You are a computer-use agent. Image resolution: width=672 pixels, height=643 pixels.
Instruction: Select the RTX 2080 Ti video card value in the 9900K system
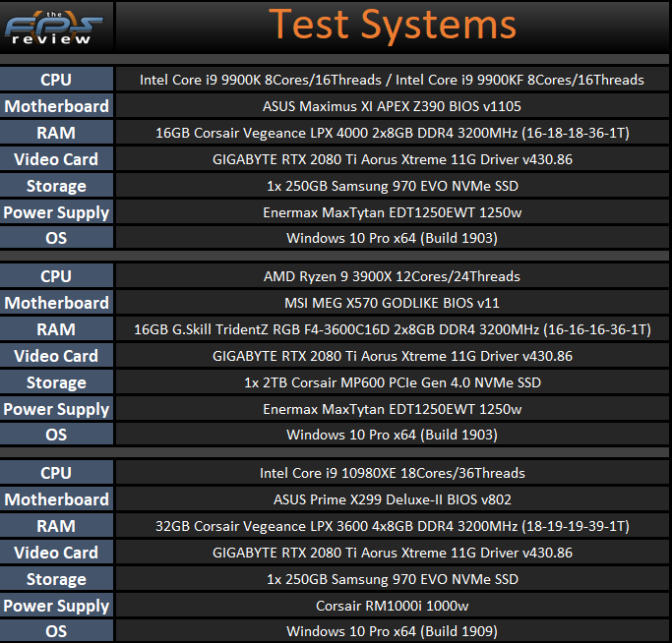(x=393, y=159)
